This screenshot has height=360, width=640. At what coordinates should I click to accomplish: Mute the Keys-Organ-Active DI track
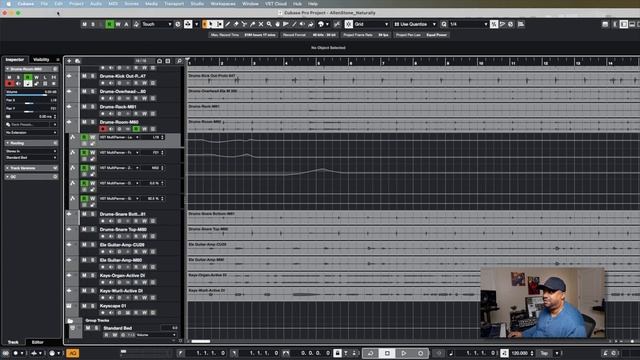[84, 276]
